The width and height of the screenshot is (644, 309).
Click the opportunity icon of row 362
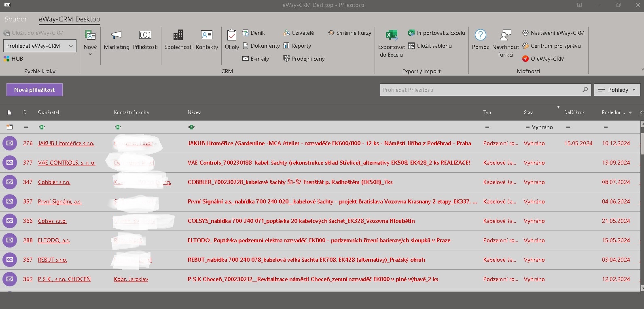coord(10,279)
